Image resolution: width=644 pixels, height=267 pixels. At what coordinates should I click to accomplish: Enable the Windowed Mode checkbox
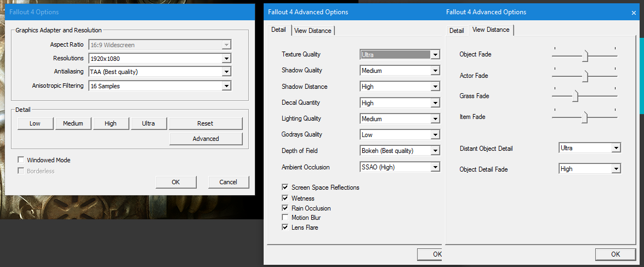(x=20, y=160)
